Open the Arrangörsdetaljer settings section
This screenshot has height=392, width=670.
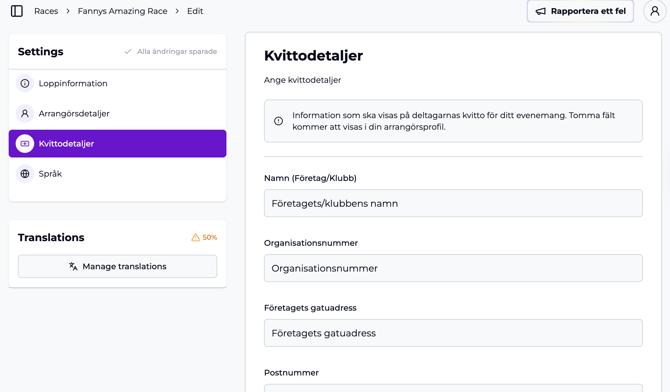click(x=118, y=113)
